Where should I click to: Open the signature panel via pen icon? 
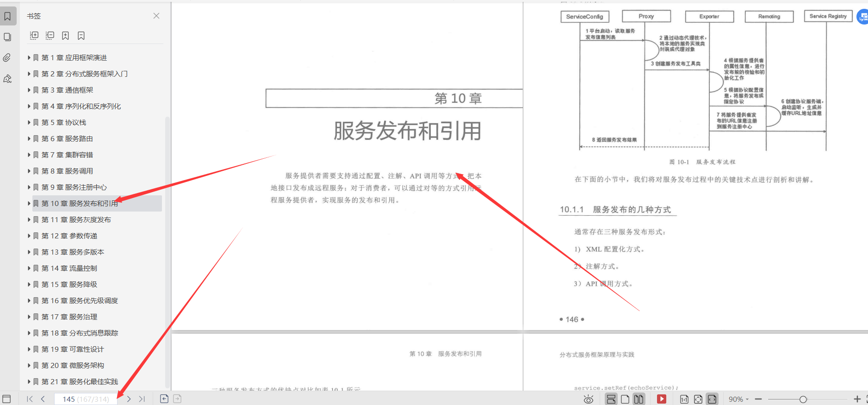pyautogui.click(x=7, y=79)
